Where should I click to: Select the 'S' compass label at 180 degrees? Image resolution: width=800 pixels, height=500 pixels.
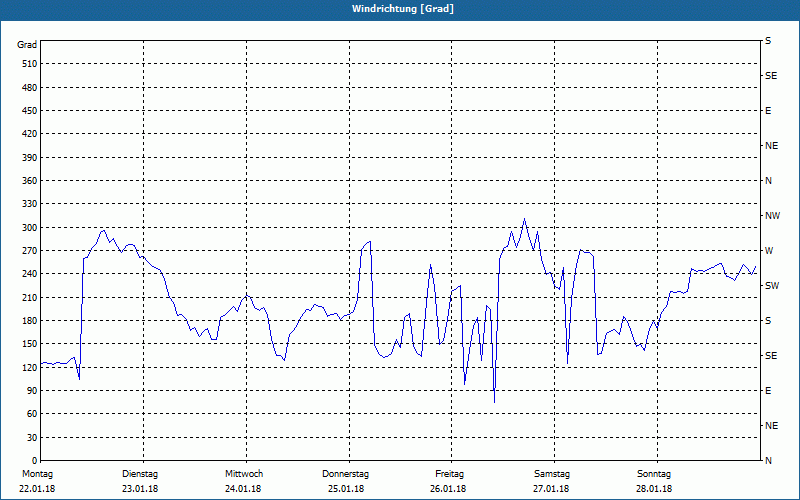[768, 321]
